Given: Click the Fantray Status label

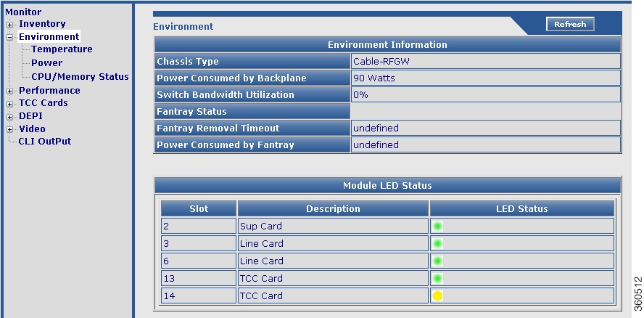Looking at the screenshot, I should 252,112.
